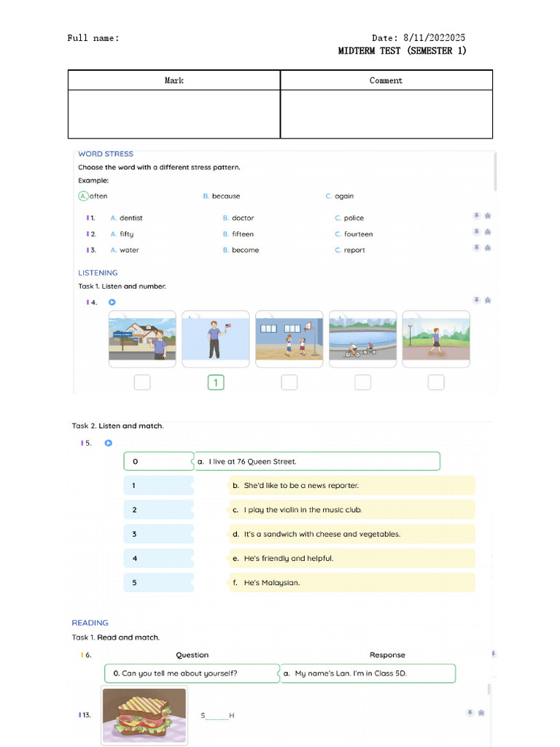Play the audio for question 5
The height and width of the screenshot is (747, 560).
pos(108,443)
